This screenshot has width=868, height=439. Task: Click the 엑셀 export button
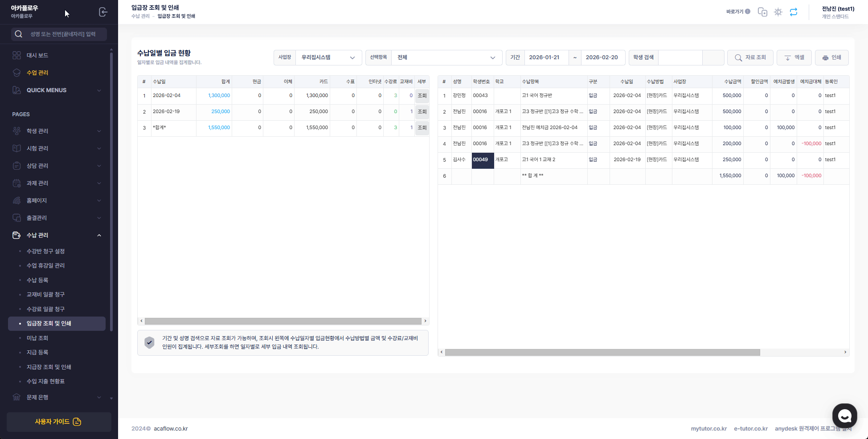794,57
